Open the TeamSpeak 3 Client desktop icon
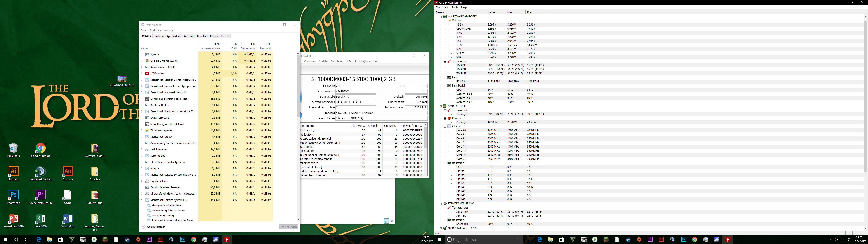The width and height of the screenshot is (868, 244). (x=40, y=171)
